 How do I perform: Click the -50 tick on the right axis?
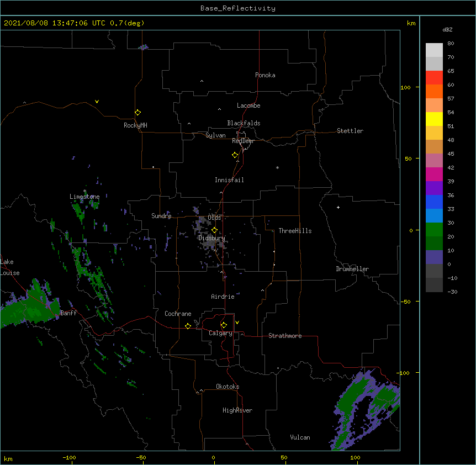pos(405,302)
